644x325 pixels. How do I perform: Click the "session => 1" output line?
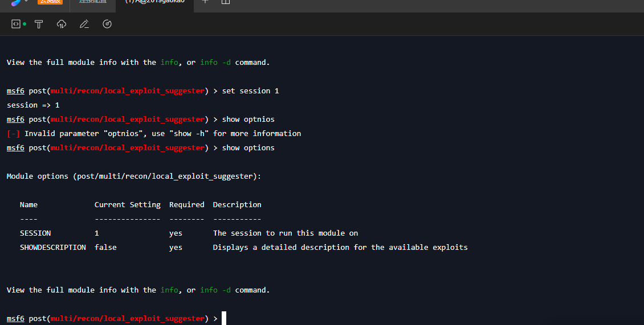tap(33, 105)
